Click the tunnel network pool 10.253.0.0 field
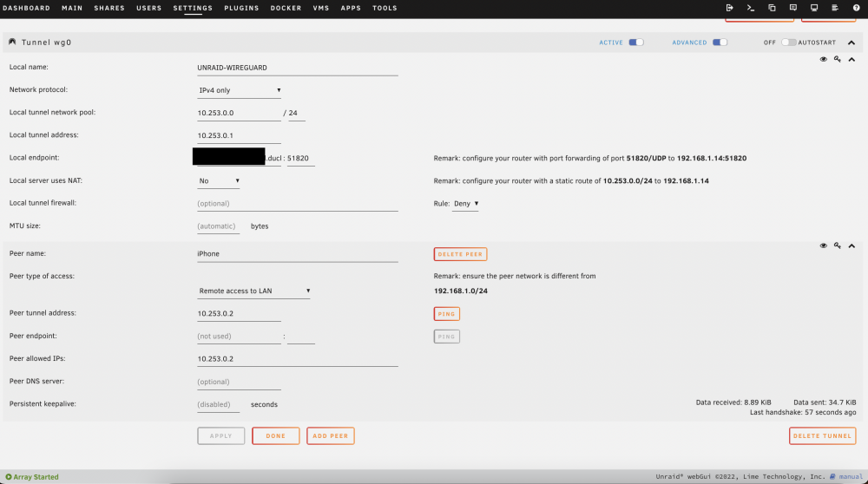The image size is (868, 484). [240, 113]
